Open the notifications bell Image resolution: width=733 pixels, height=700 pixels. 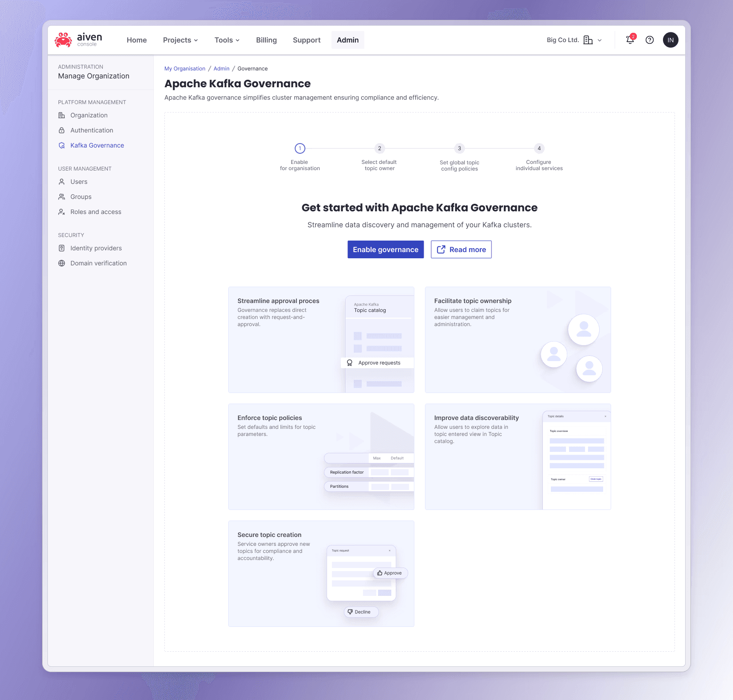click(630, 40)
